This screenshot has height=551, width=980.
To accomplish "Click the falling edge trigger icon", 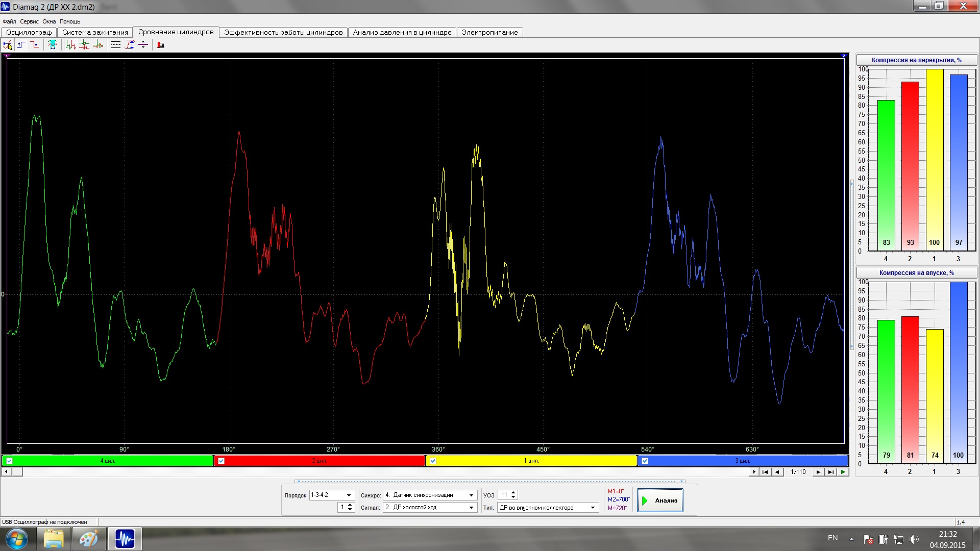I will (x=35, y=45).
